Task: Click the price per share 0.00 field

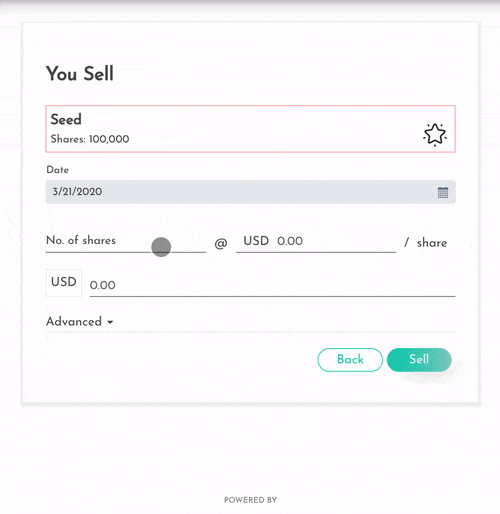Action: point(336,241)
